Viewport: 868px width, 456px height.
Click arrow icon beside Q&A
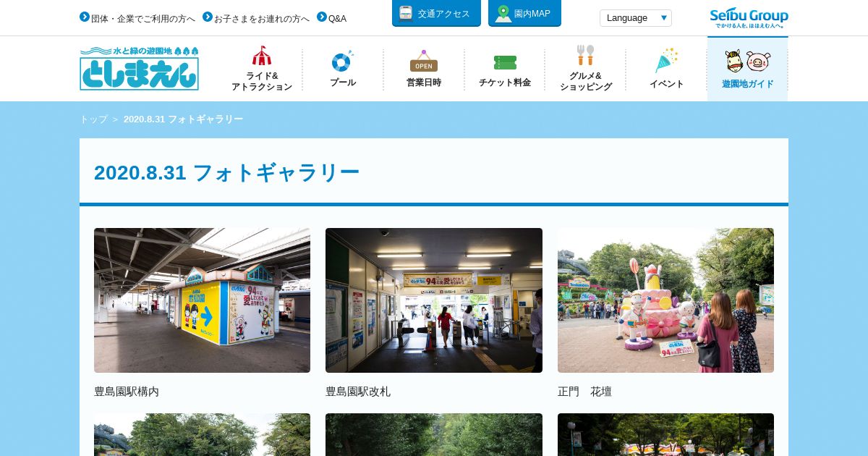pyautogui.click(x=322, y=17)
